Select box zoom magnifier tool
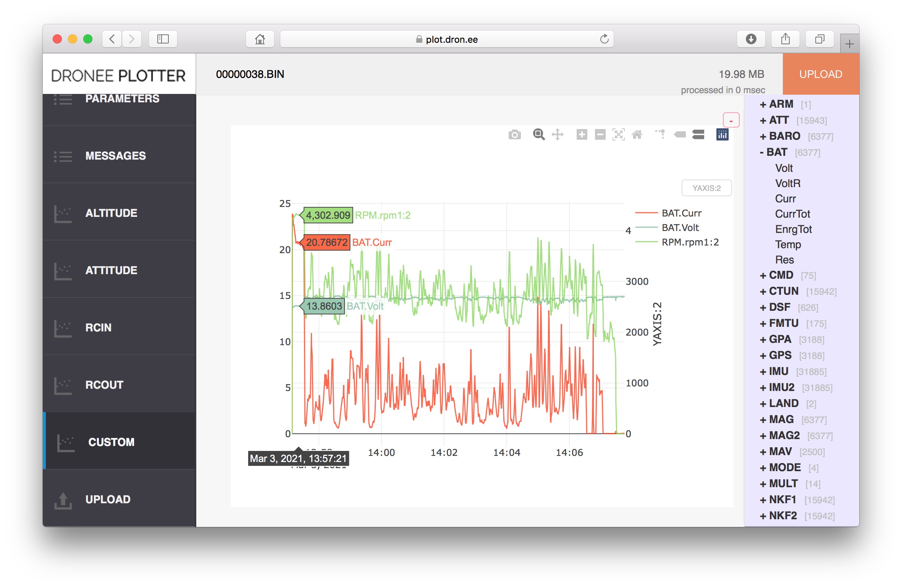Viewport: 902px width, 588px height. (x=538, y=135)
